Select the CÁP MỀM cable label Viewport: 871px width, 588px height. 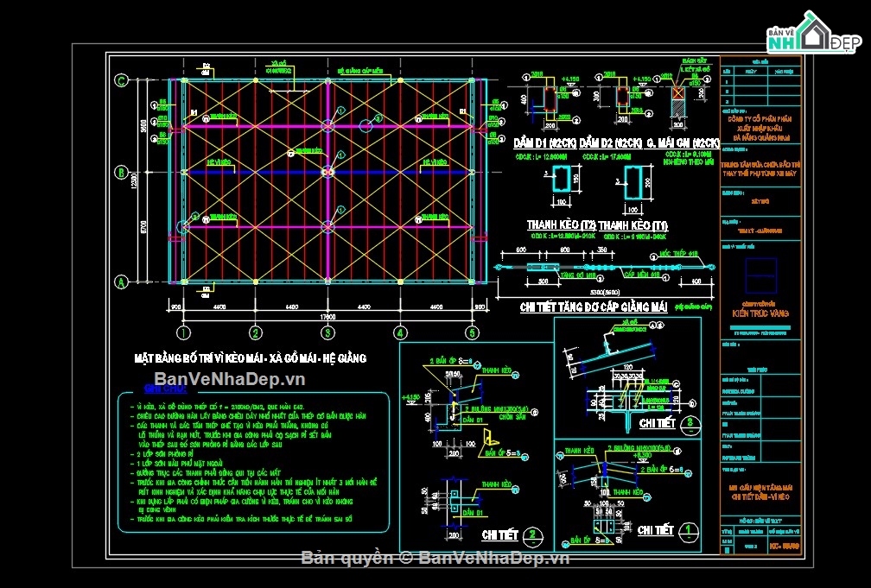tap(641, 275)
